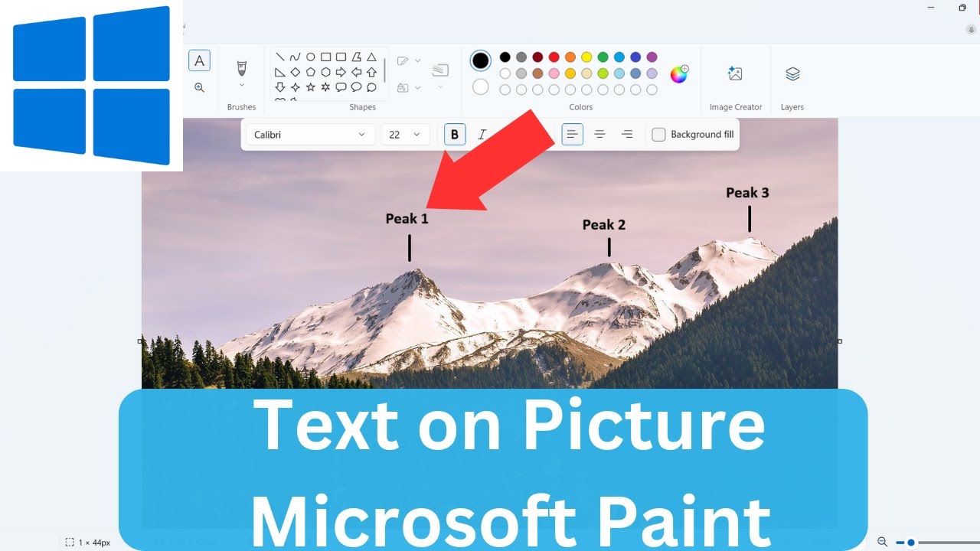Click the "Peak 1" text on canvas
Screen dimensions: 980x551
[407, 219]
